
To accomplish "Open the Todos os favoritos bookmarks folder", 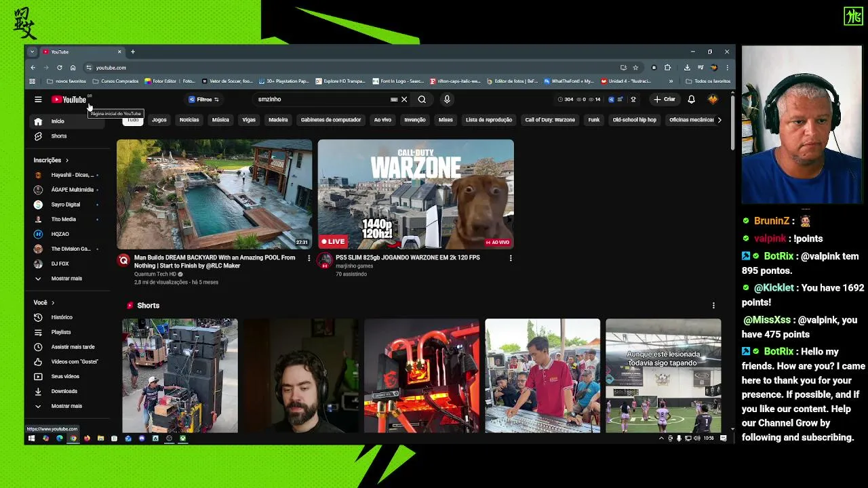I will pos(708,81).
